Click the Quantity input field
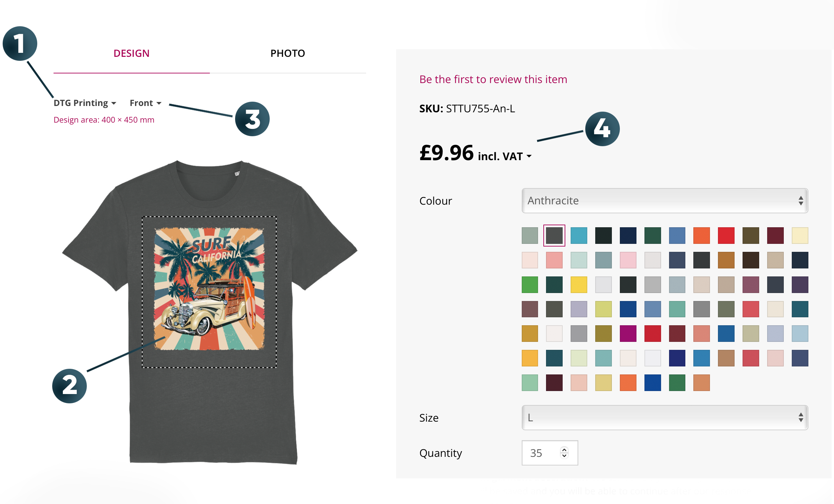This screenshot has width=834, height=504. point(542,453)
